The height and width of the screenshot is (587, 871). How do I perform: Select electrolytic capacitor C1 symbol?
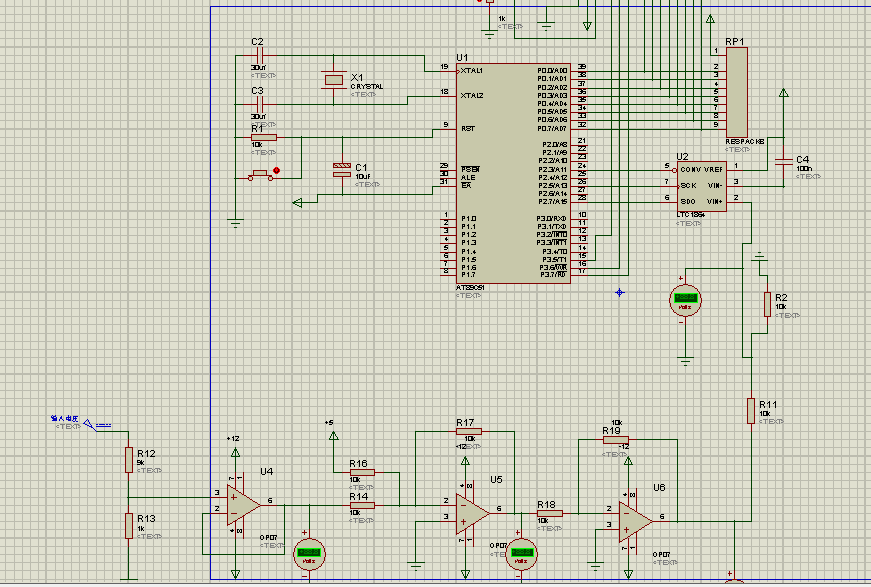point(342,170)
